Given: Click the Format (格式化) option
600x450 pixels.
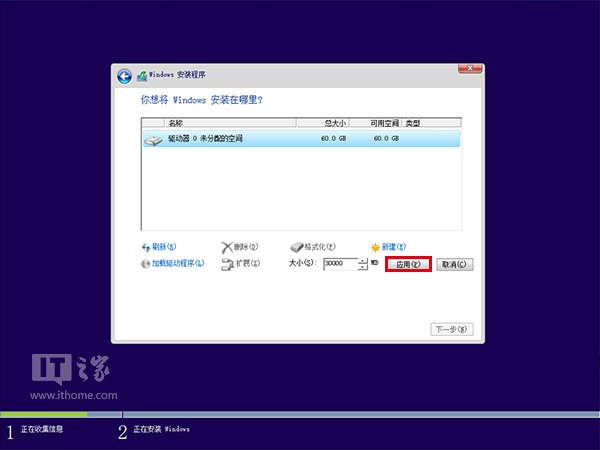Looking at the screenshot, I should click(320, 247).
